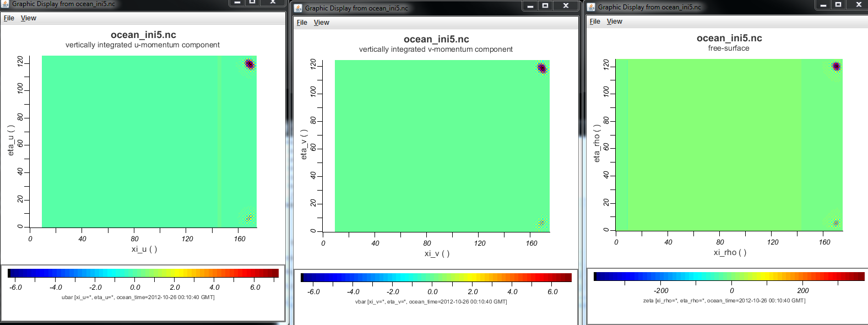This screenshot has width=868, height=325.
Task: Close the v-momentum graphic display window
Action: tap(566, 6)
